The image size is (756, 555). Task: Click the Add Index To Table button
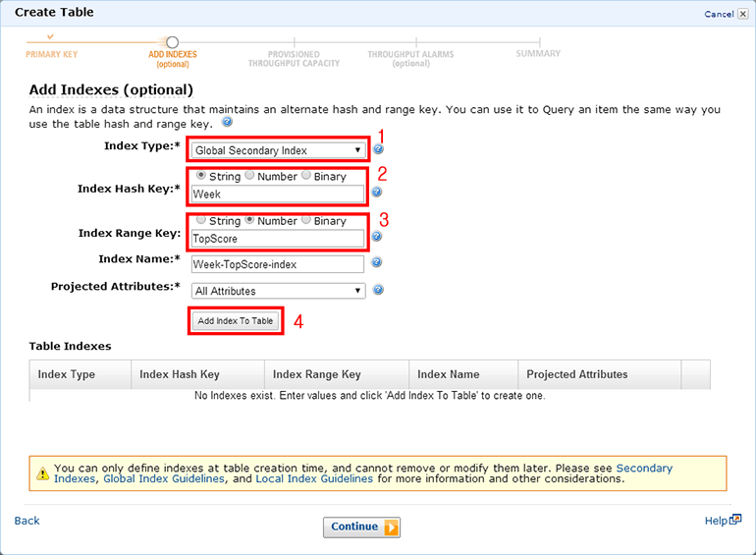click(x=236, y=321)
